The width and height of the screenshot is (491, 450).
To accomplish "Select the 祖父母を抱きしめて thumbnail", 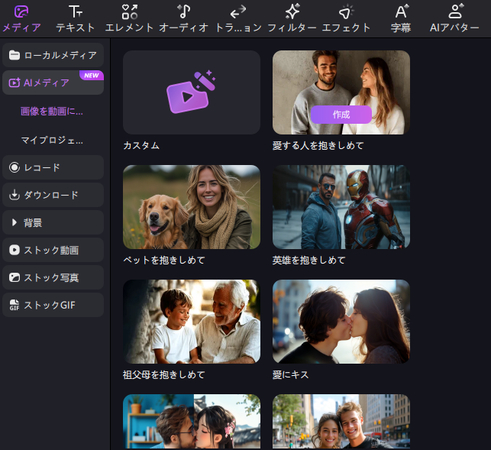I will coord(192,322).
